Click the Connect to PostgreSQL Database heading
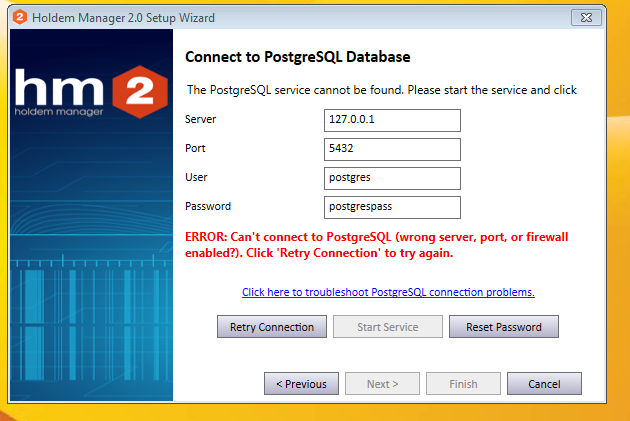Viewport: 630px width, 421px height. click(x=298, y=57)
